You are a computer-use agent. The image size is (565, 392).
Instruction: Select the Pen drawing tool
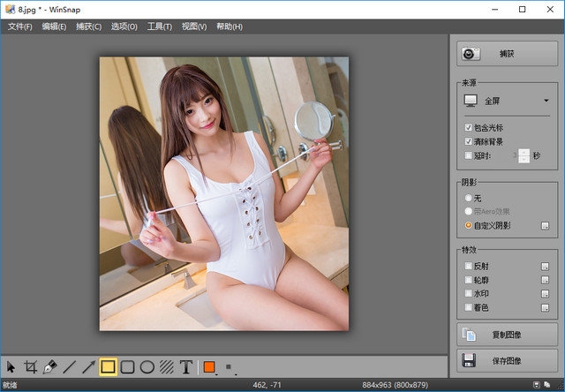coord(50,366)
